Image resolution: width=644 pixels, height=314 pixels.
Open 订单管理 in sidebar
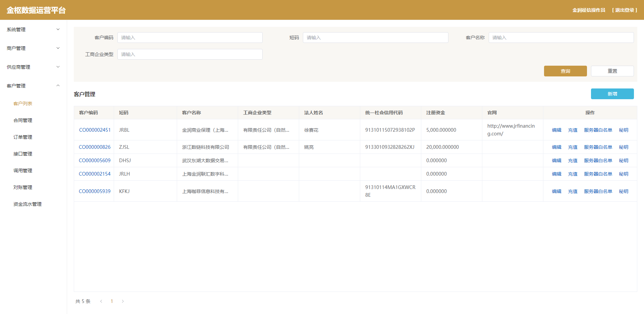click(23, 137)
